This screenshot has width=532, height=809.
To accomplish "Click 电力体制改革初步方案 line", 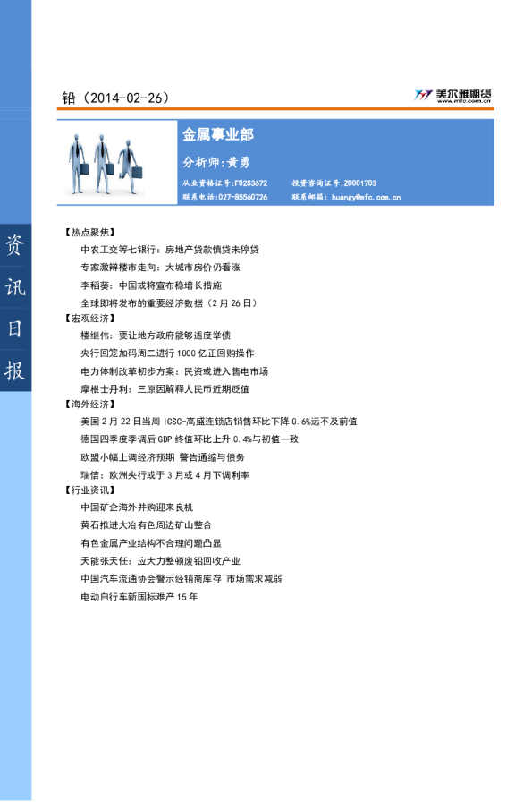I will tap(174, 371).
